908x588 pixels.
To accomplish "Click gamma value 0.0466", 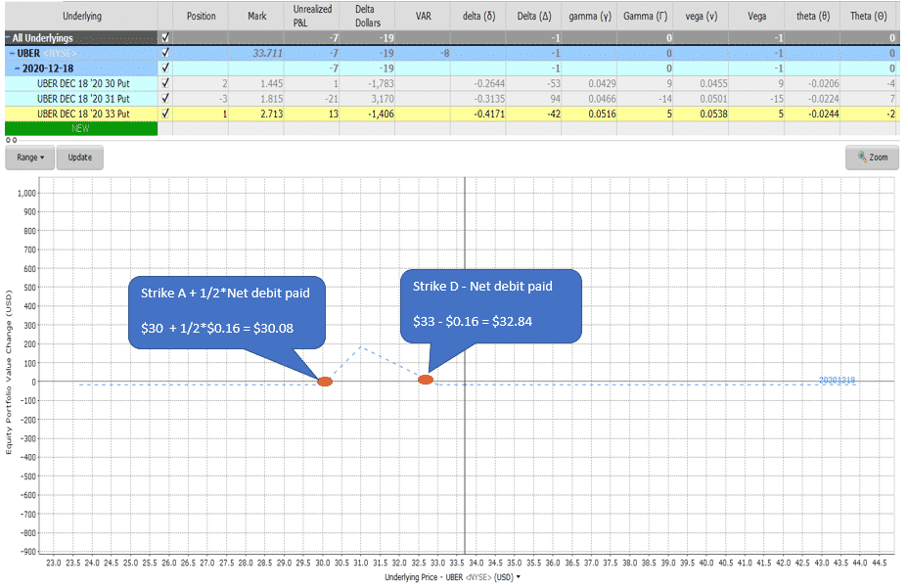I will [x=603, y=99].
